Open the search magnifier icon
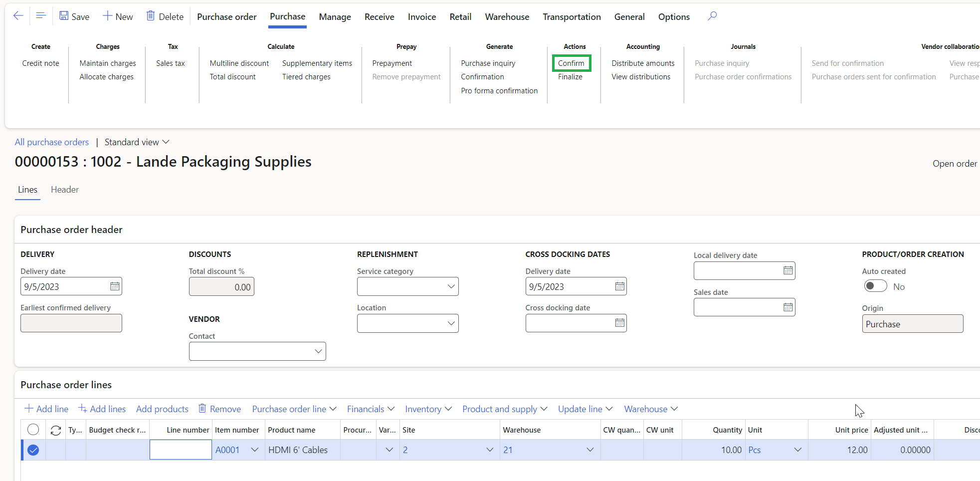The image size is (980, 481). click(712, 15)
